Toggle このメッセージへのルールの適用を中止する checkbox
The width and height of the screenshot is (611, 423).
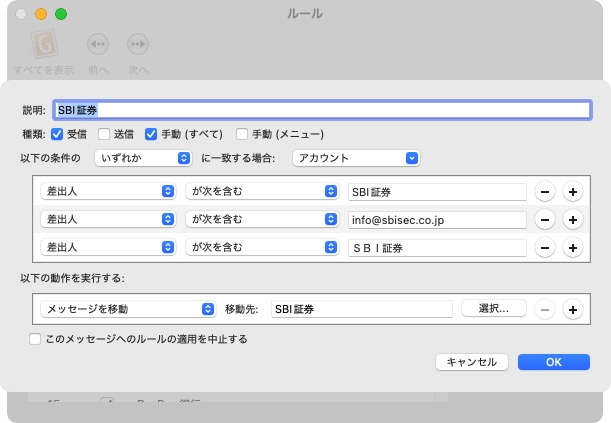pos(35,339)
